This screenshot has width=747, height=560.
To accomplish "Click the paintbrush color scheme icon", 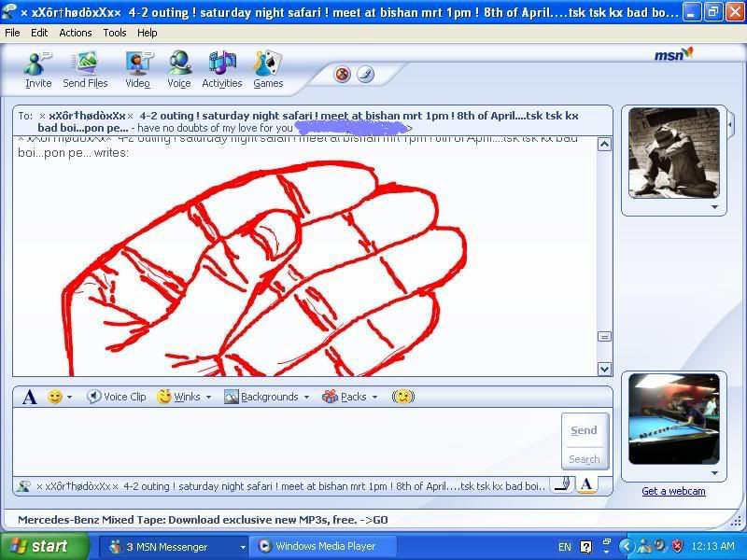I will (x=365, y=75).
